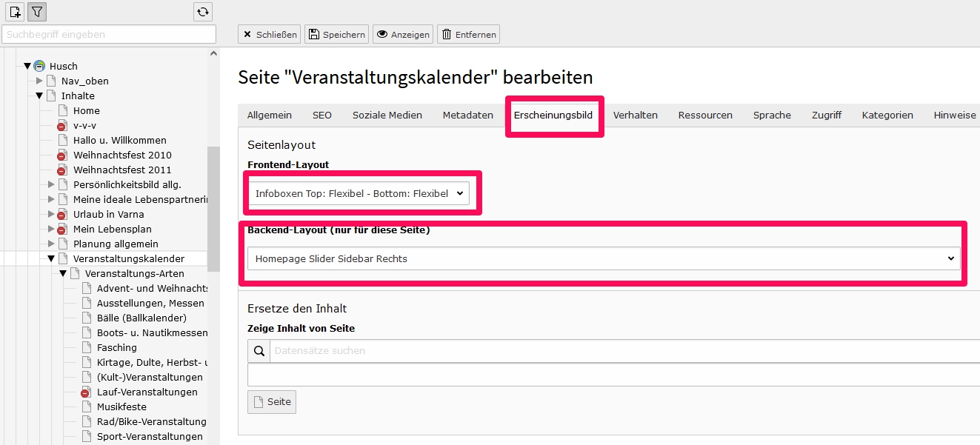Click the Husch root globe icon
This screenshot has width=980, height=445.
pos(39,66)
